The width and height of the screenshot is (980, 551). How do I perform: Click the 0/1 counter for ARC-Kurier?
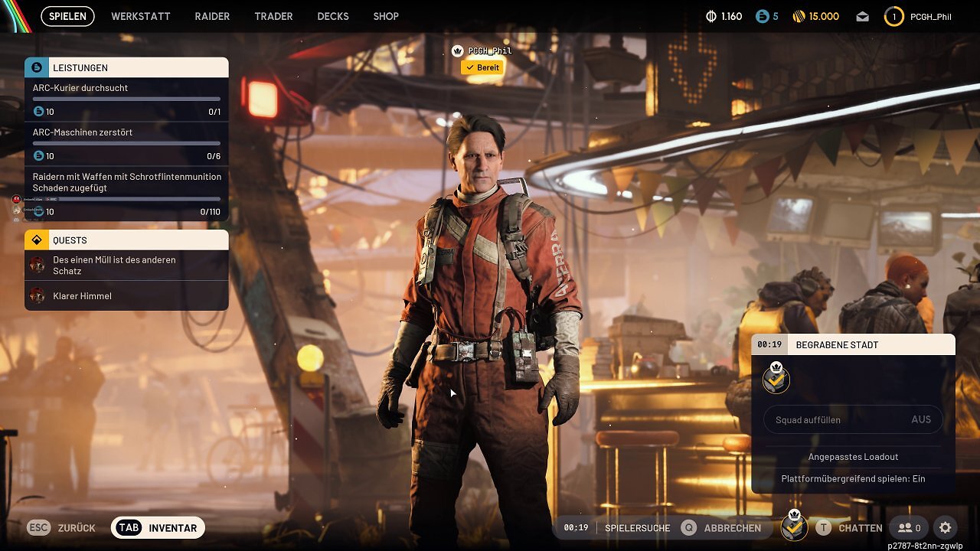click(x=214, y=112)
